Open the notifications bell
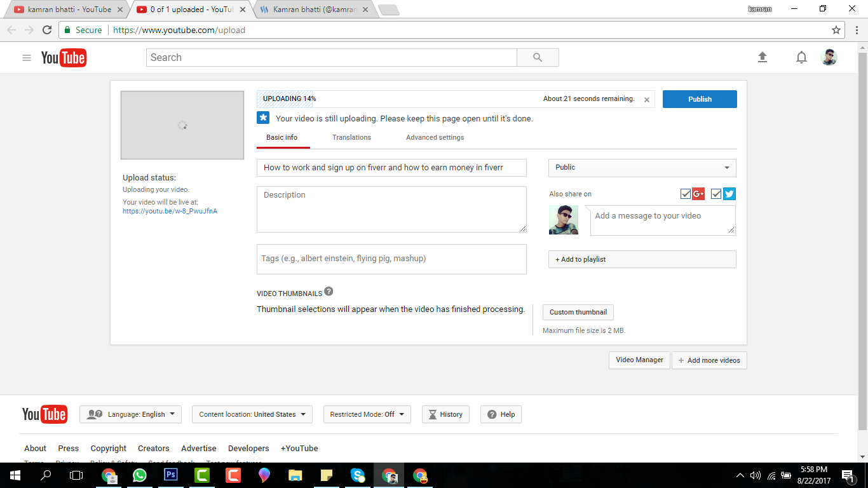 pos(802,58)
